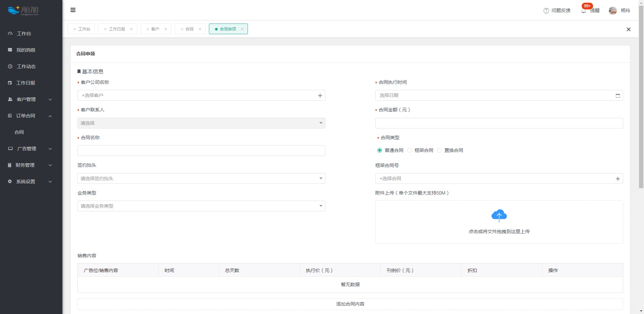Open the 签约抬头 dropdown
Viewport: 644px width, 314px height.
[x=201, y=178]
